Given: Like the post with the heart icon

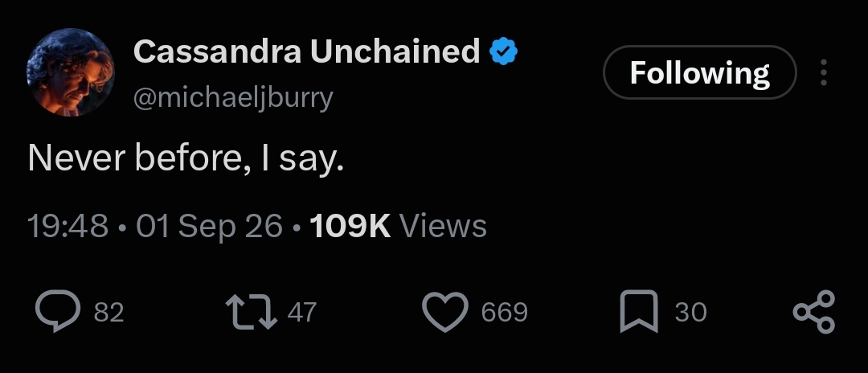Looking at the screenshot, I should [x=445, y=312].
